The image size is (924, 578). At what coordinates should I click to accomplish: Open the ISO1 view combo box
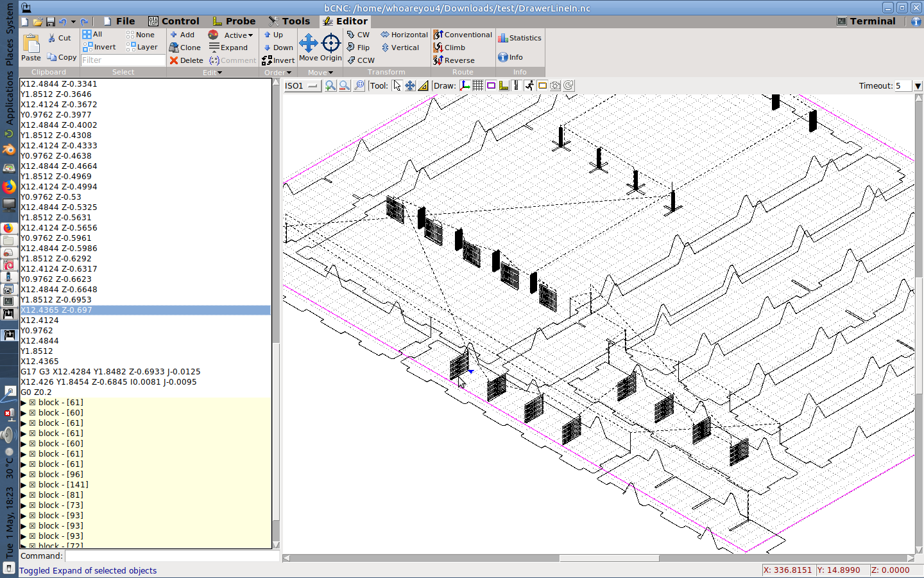(x=302, y=85)
